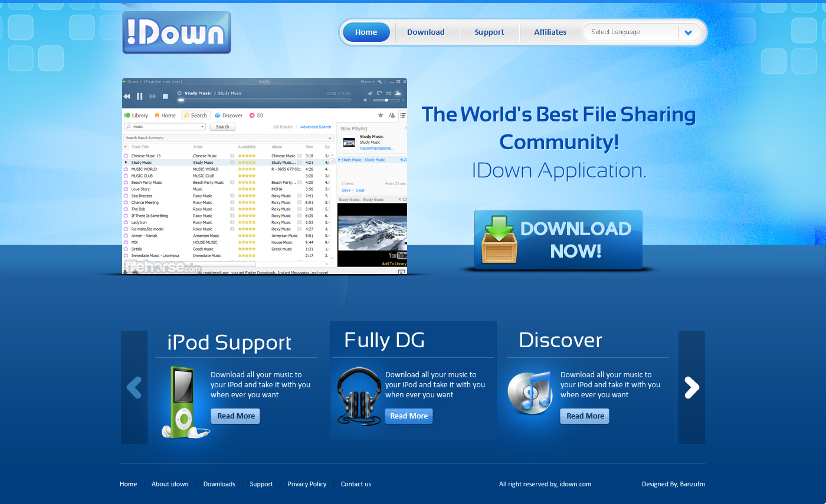
Task: Open the DJ tab in the app
Action: pyautogui.click(x=256, y=116)
